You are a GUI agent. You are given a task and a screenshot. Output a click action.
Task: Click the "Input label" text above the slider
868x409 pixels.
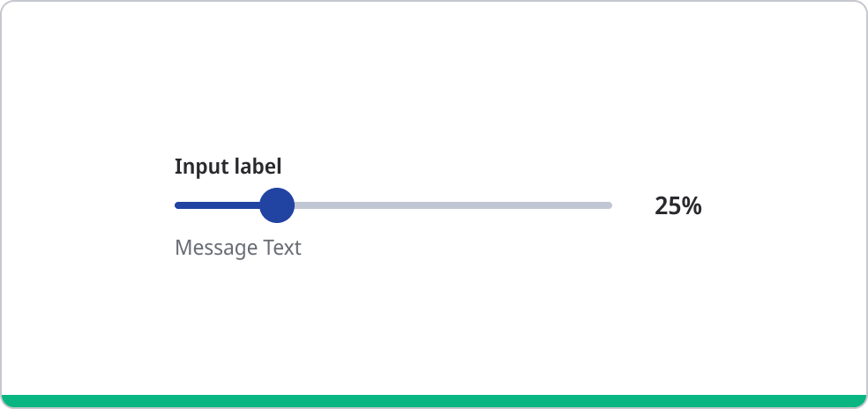click(x=228, y=166)
